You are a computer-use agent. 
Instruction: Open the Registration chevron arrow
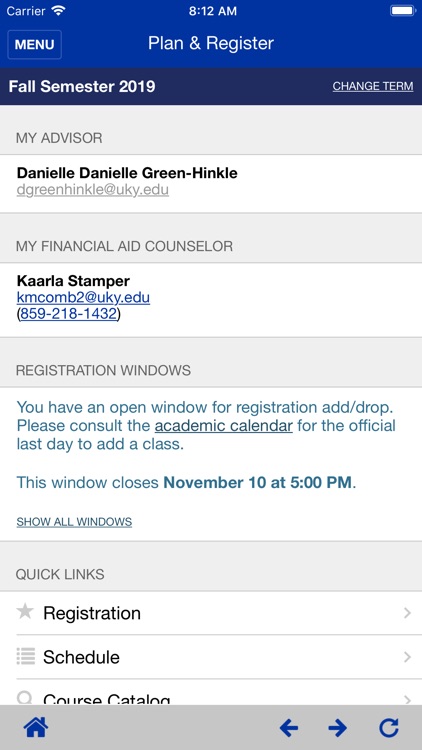(x=407, y=613)
